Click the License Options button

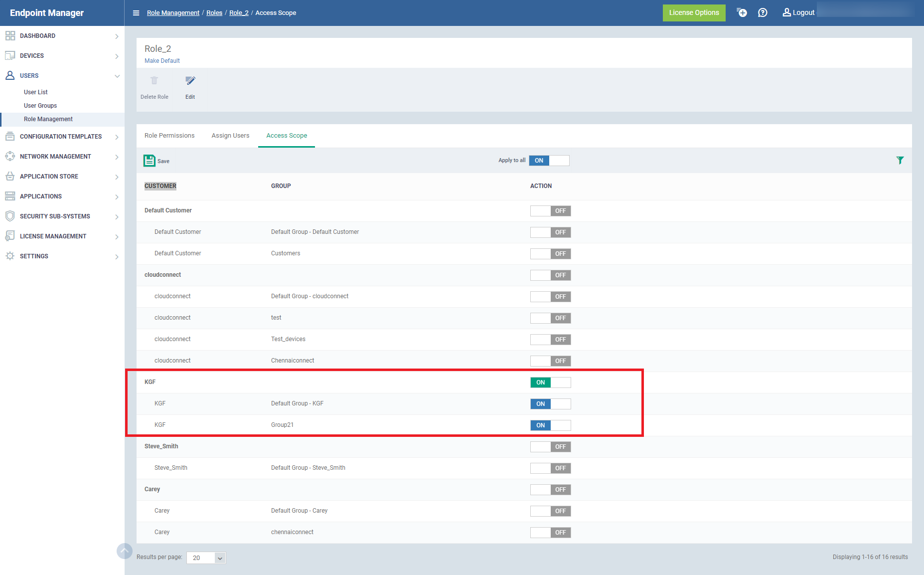point(694,13)
